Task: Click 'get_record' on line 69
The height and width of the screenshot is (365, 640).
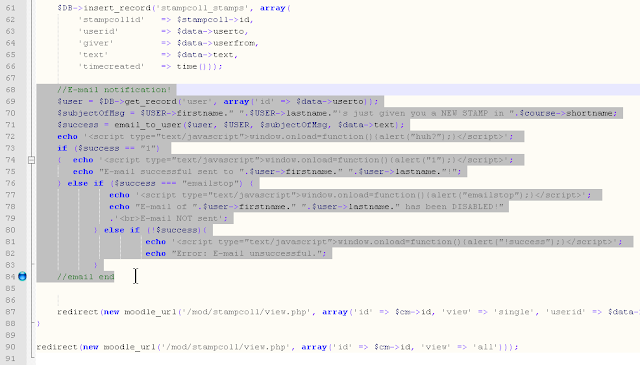Action: tap(151, 101)
